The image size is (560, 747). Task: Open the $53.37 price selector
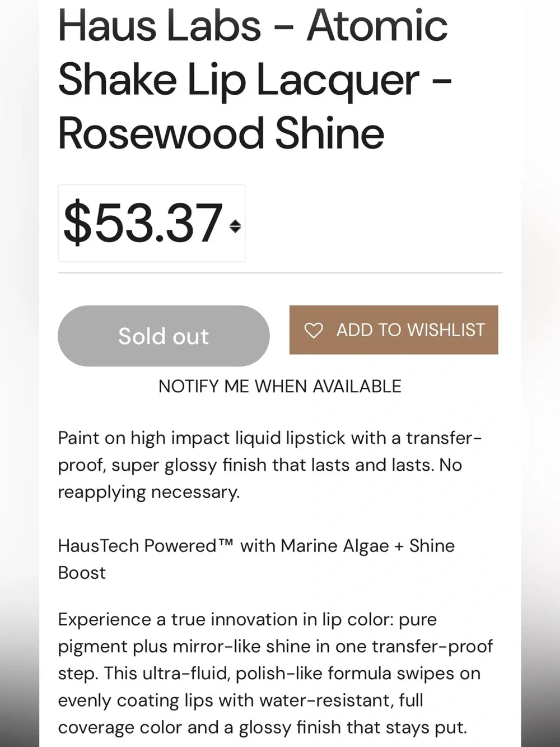[152, 223]
